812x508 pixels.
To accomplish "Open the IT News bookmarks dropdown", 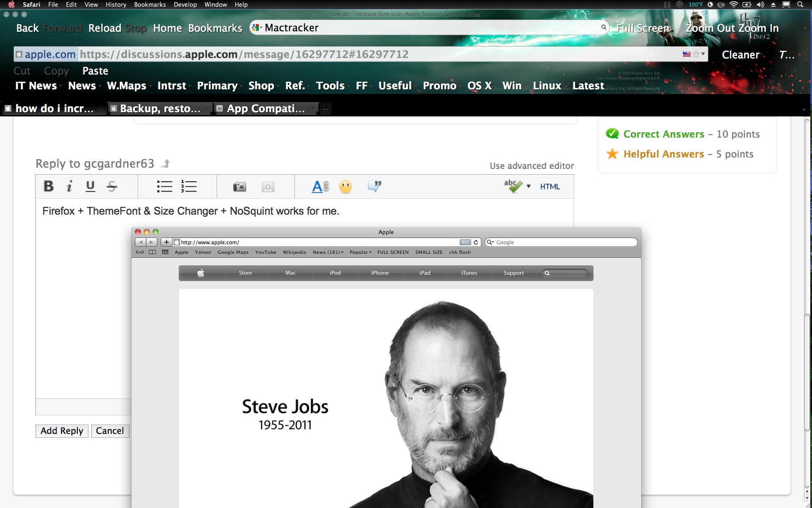I will (36, 86).
